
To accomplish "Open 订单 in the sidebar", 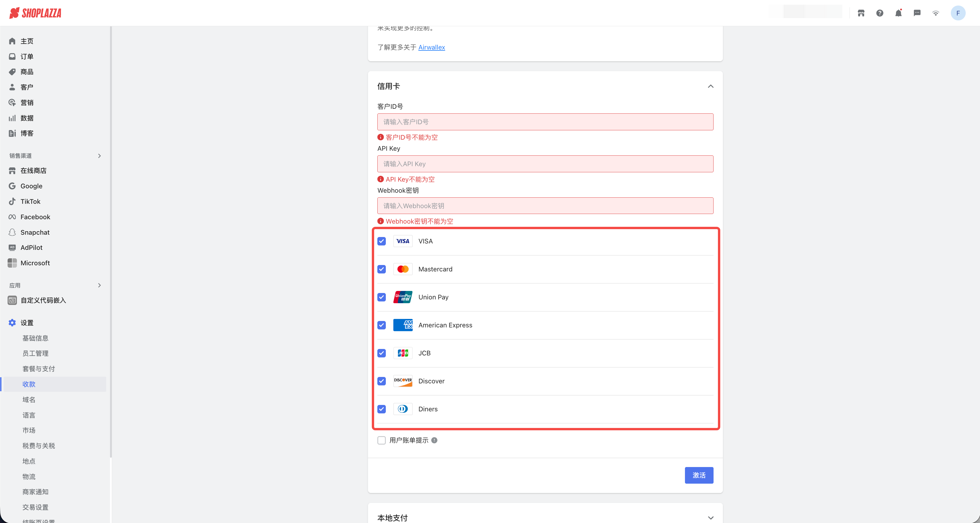I will (x=27, y=57).
